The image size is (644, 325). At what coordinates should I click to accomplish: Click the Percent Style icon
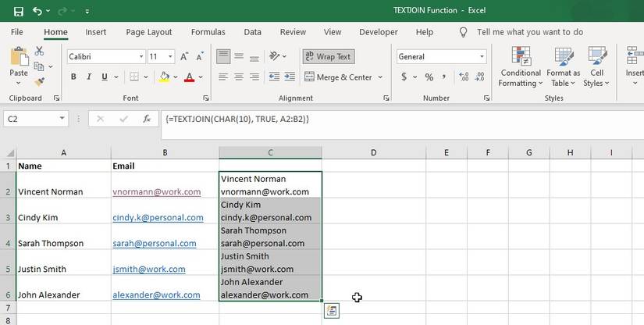429,77
